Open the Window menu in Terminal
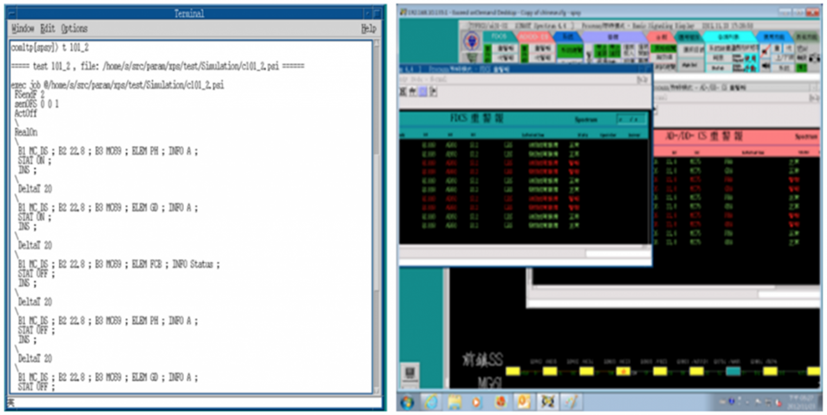The height and width of the screenshot is (415, 827). [22, 29]
